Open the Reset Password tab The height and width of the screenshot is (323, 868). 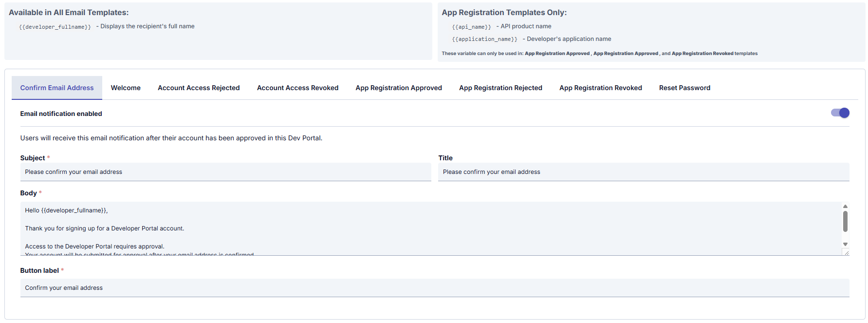(684, 88)
